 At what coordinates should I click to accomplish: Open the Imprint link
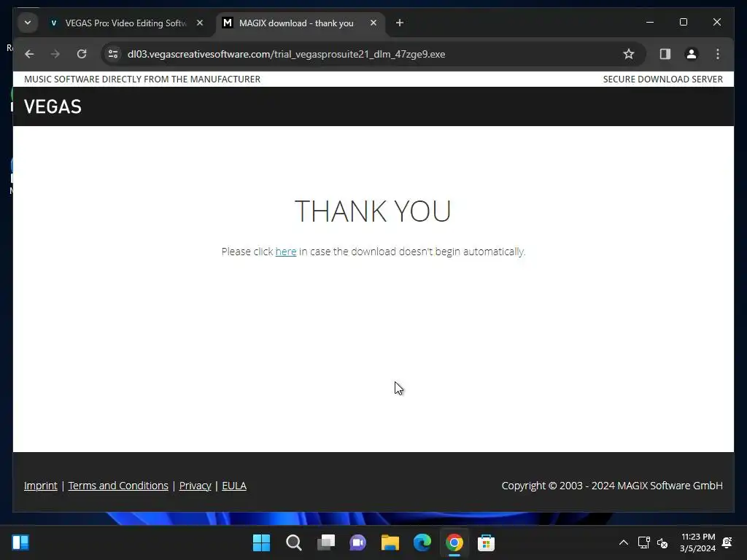(41, 486)
